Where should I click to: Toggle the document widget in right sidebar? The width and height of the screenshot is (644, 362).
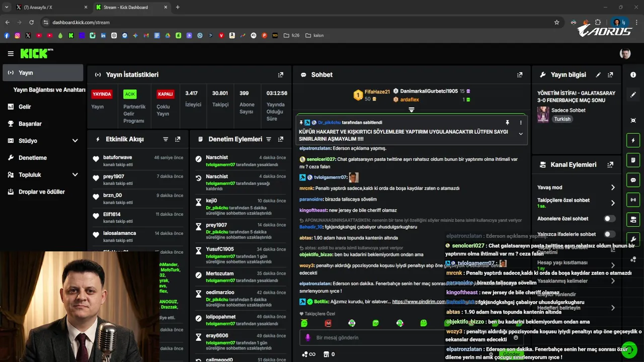(633, 160)
